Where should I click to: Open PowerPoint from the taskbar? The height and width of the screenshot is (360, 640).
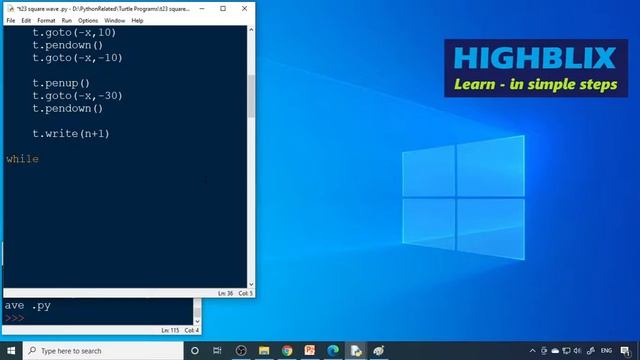pos(310,351)
